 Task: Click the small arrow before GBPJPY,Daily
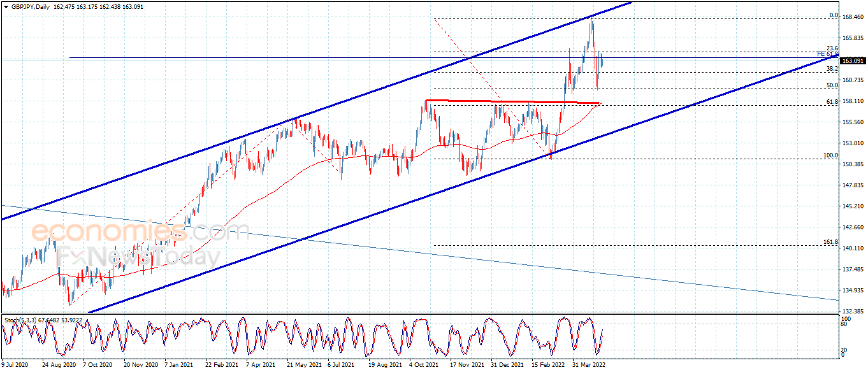6,6
